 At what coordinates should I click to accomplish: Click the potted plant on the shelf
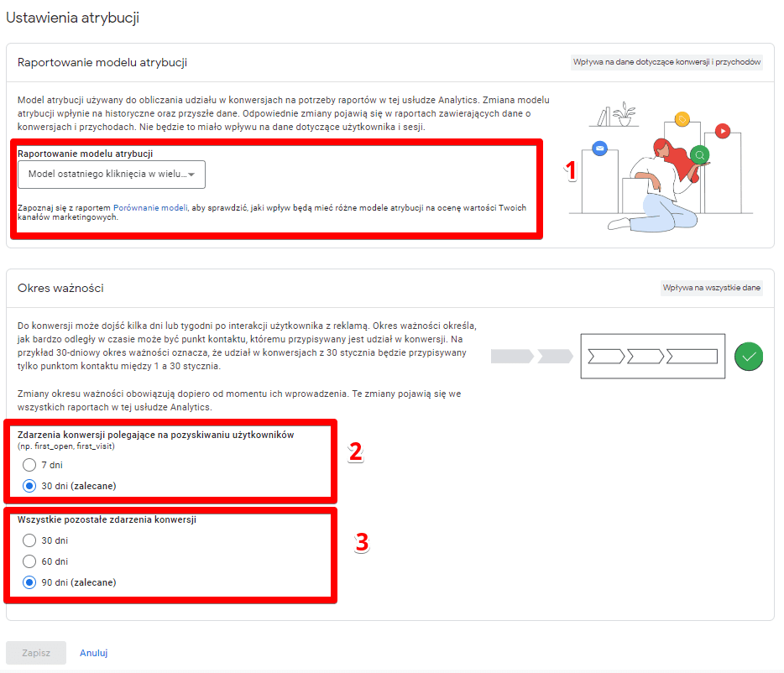pos(622,114)
